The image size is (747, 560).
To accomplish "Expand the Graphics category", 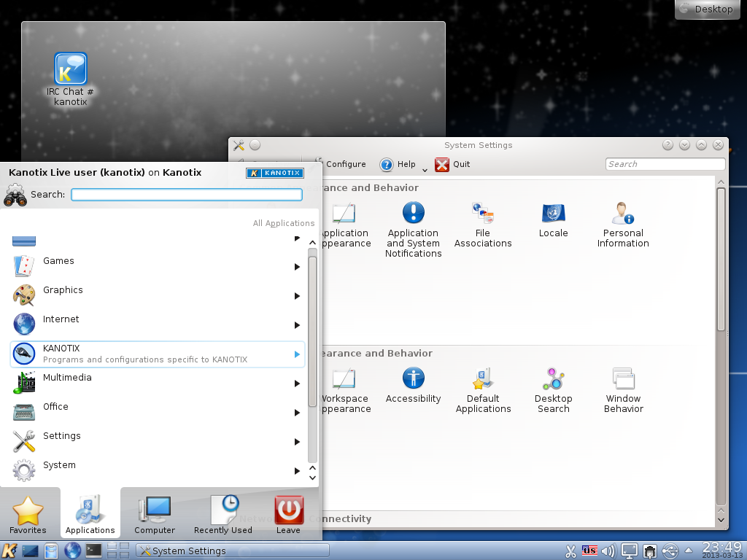I will click(158, 295).
